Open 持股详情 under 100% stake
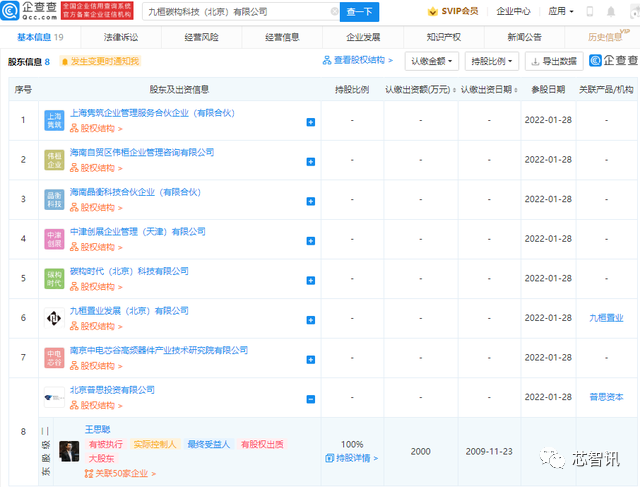 pyautogui.click(x=352, y=458)
